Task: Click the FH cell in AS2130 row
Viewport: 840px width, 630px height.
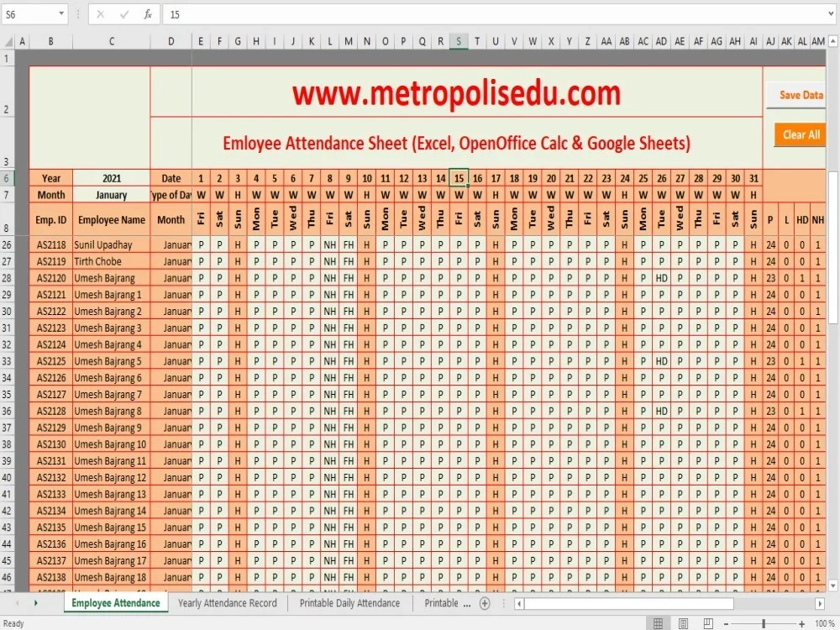Action: (349, 444)
